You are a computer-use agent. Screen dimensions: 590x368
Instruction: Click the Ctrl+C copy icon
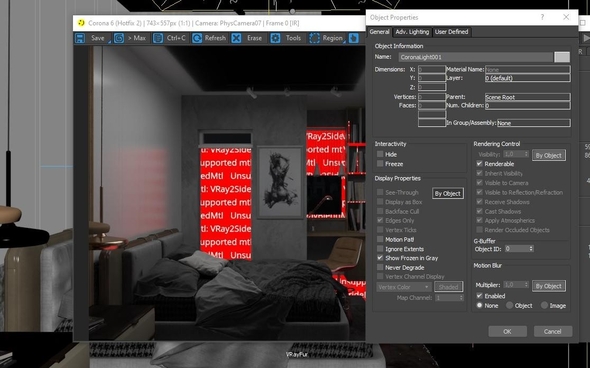point(158,38)
